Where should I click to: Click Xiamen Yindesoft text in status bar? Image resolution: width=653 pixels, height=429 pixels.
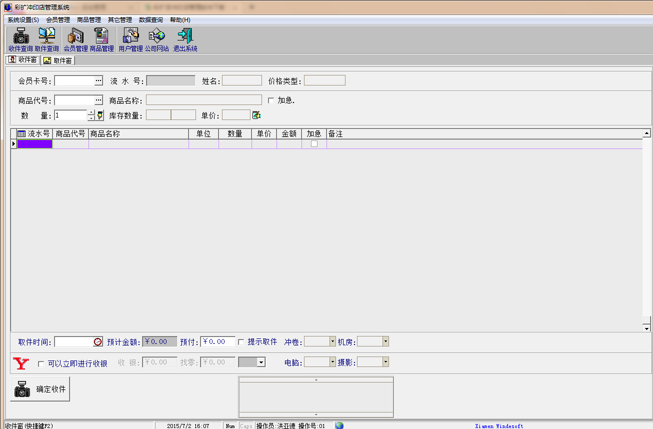[x=498, y=426]
